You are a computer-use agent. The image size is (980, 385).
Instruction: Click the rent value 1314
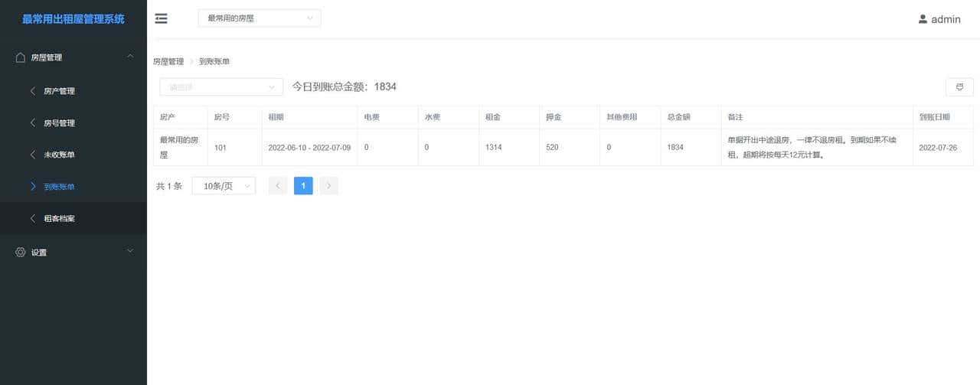493,147
